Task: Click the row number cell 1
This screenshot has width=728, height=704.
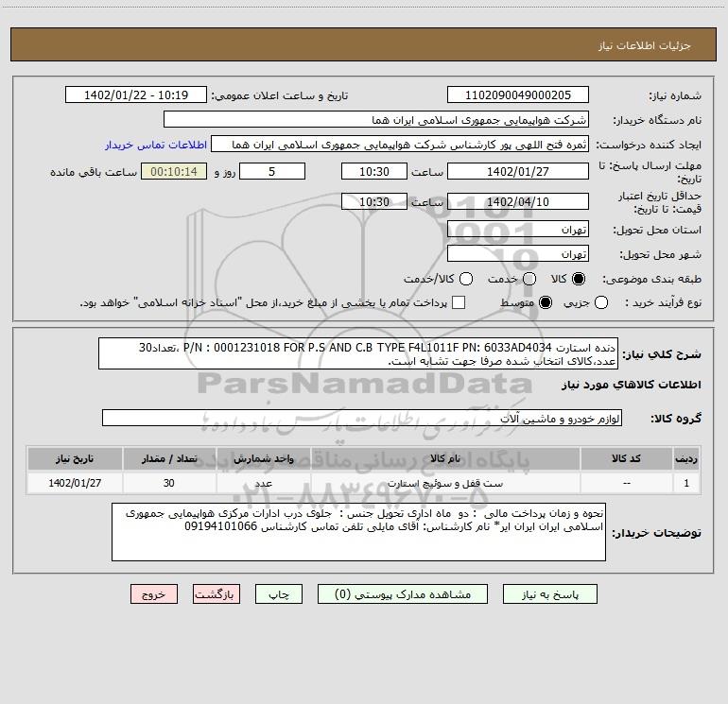Action: pos(686,483)
